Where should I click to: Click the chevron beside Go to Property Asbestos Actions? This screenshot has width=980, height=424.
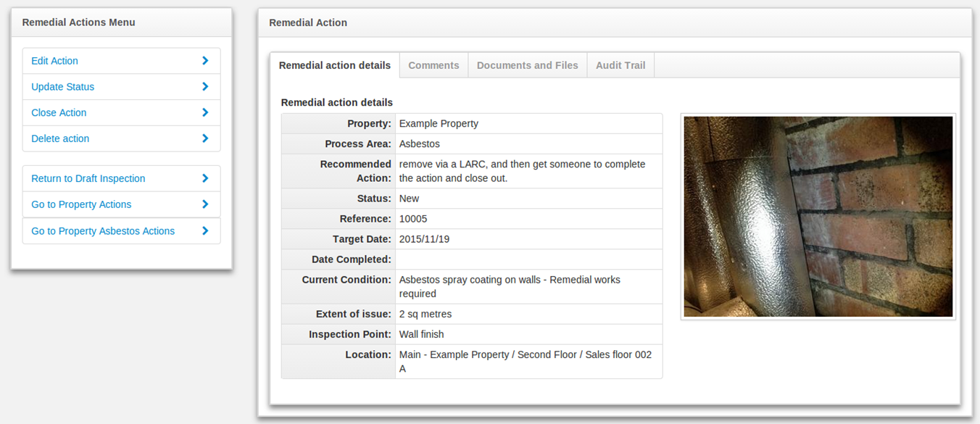click(205, 231)
